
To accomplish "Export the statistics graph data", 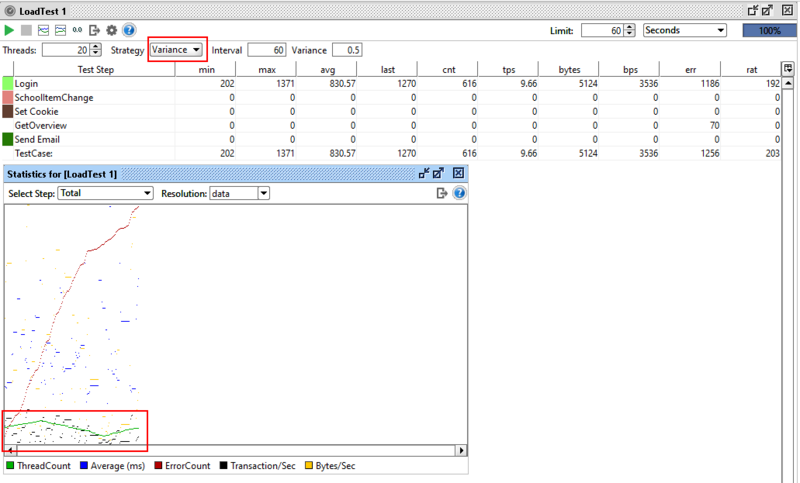I will [442, 193].
